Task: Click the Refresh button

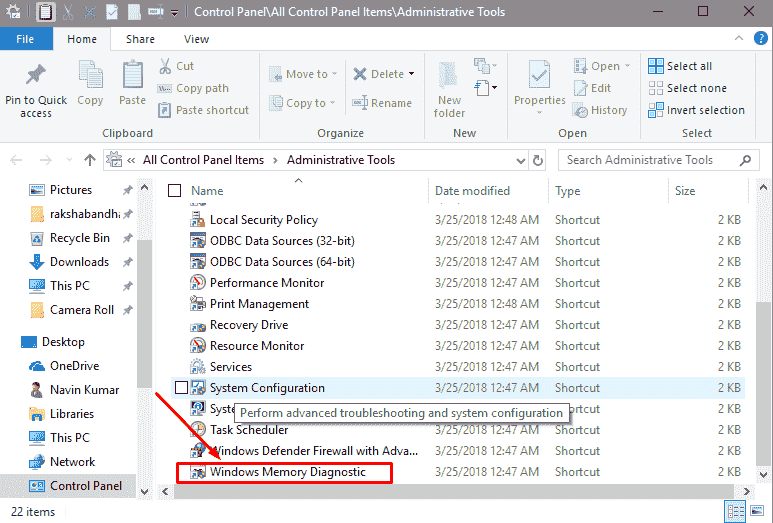Action: 538,160
